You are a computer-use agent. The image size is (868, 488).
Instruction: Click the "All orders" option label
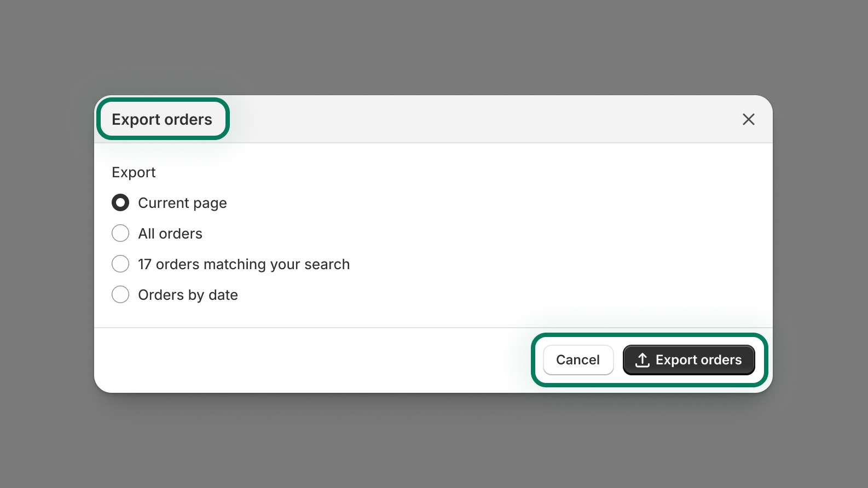pyautogui.click(x=170, y=234)
